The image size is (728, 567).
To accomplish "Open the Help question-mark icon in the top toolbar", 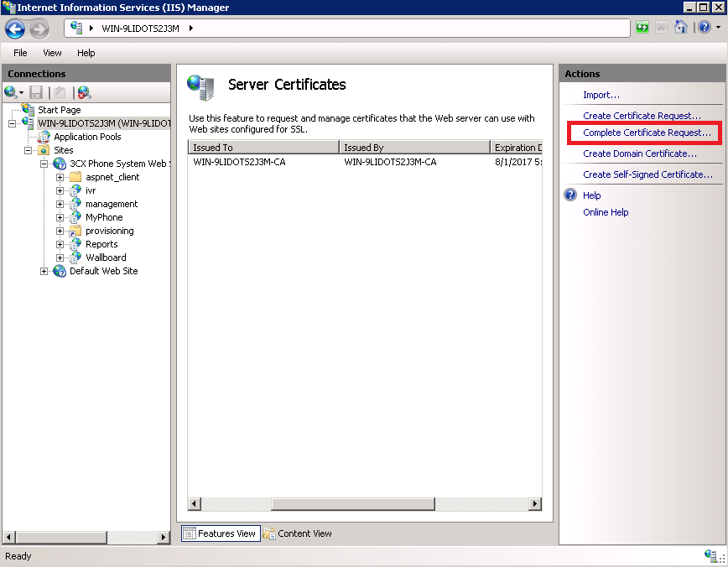I will pos(705,27).
